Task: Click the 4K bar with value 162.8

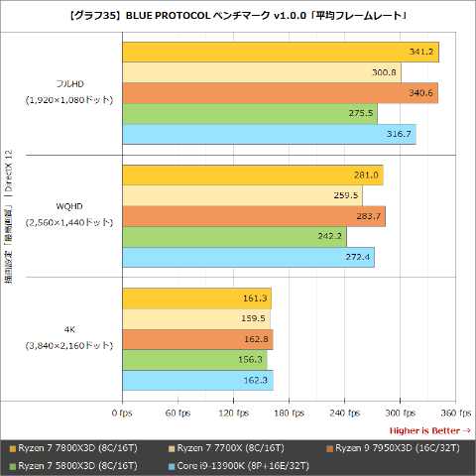Action: (197, 339)
